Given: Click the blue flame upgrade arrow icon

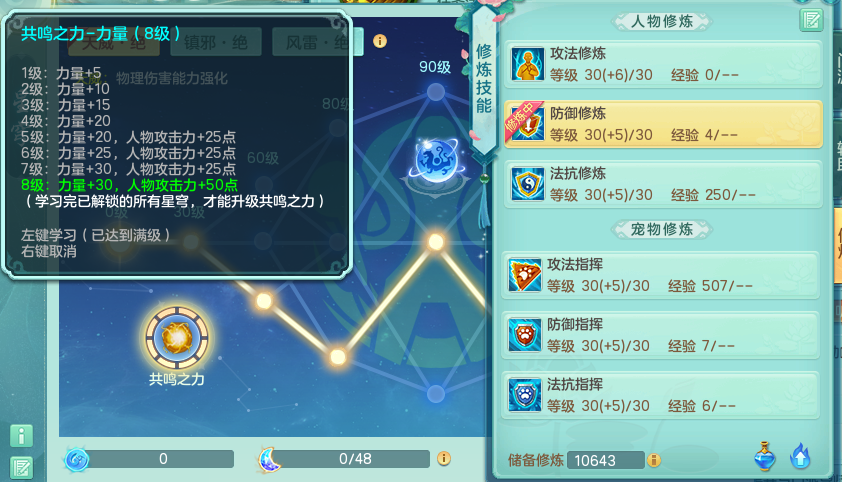Looking at the screenshot, I should click(800, 456).
